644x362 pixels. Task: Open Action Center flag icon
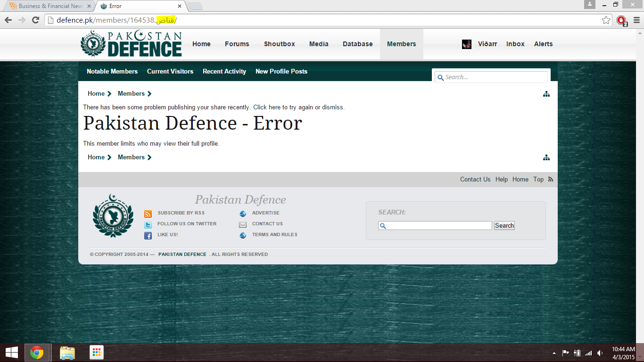click(x=565, y=353)
